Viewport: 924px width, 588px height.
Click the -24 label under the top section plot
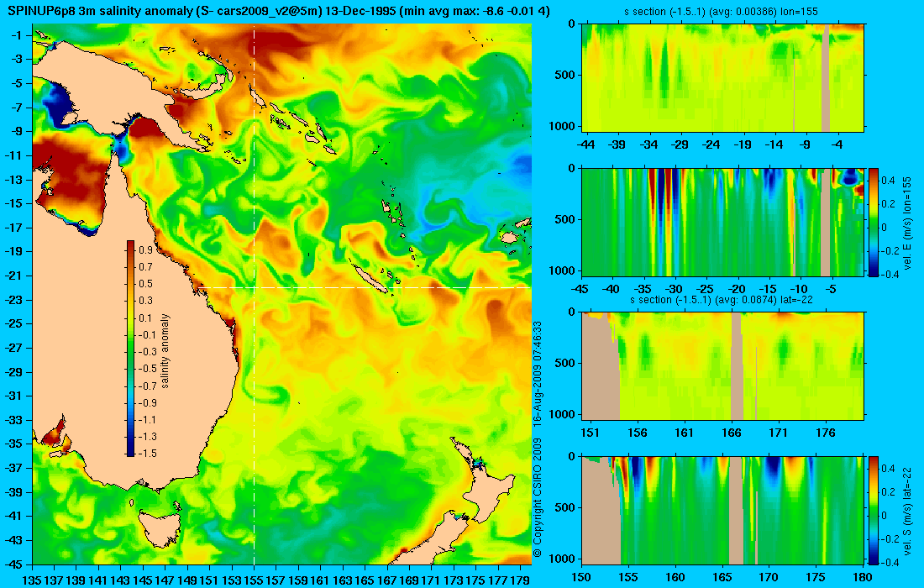(711, 145)
